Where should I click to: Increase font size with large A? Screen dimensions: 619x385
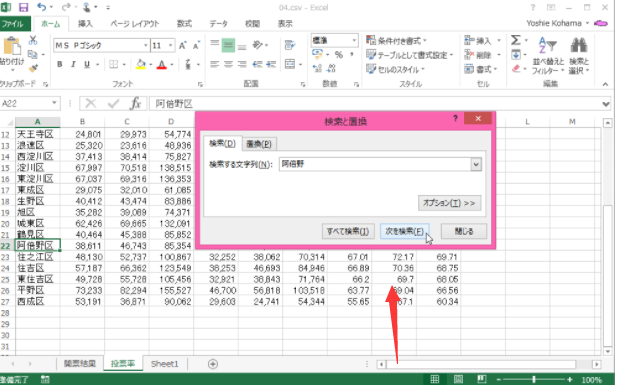click(x=182, y=45)
